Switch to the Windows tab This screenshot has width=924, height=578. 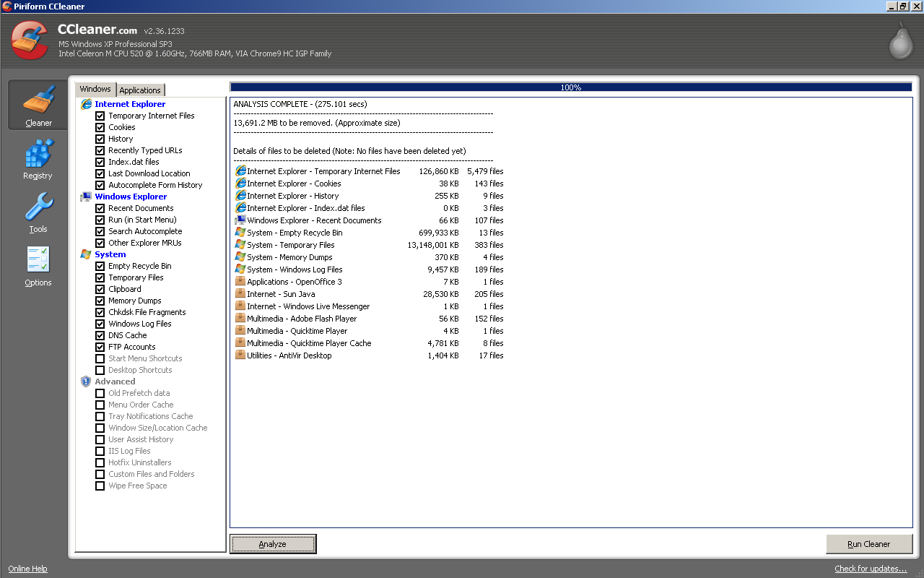(x=95, y=90)
